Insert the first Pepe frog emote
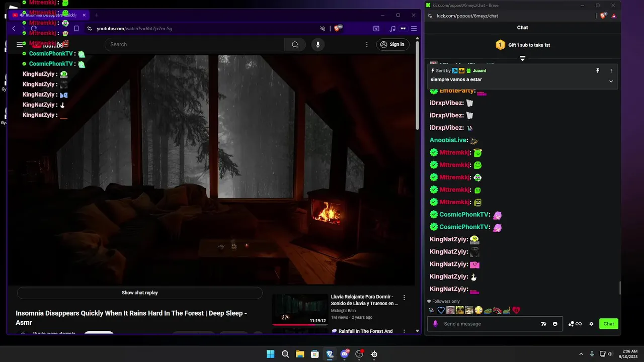 488,310
